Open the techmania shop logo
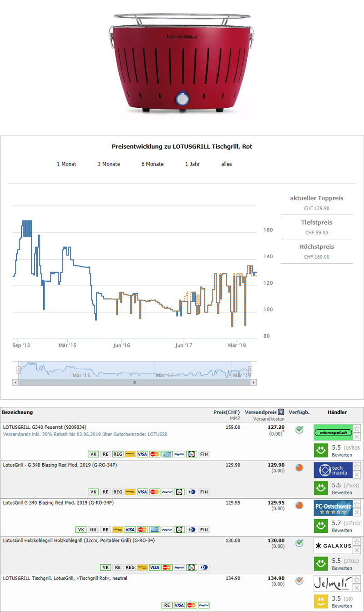 [x=333, y=470]
